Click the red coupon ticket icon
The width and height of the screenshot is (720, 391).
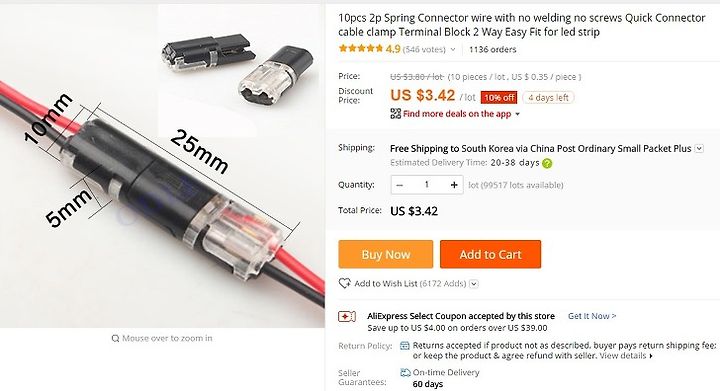[x=347, y=317]
